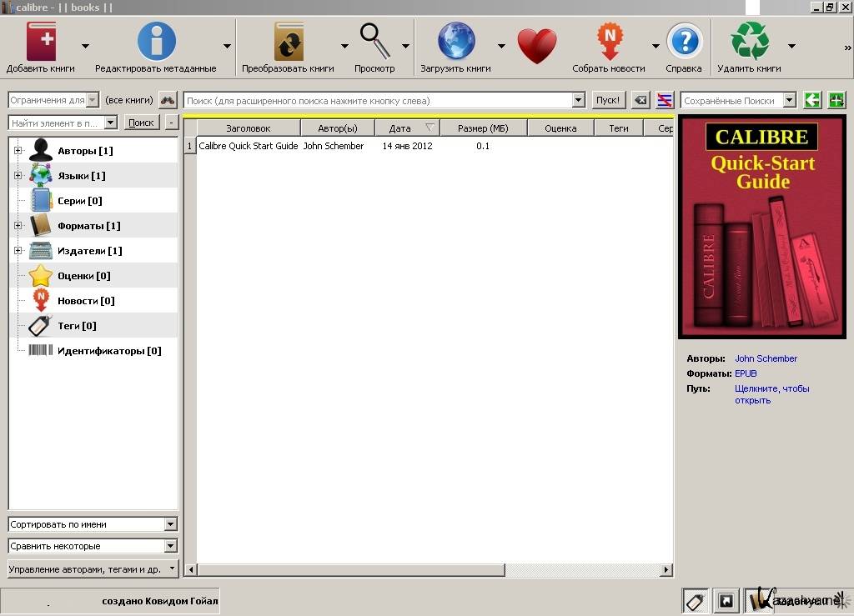Toggle the cover grid button in status bar

[726, 600]
